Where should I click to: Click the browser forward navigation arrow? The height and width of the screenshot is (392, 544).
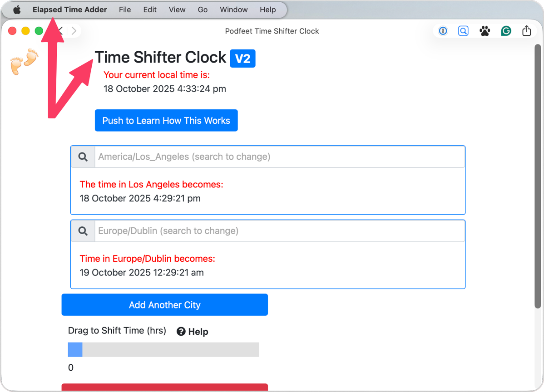[x=74, y=31]
